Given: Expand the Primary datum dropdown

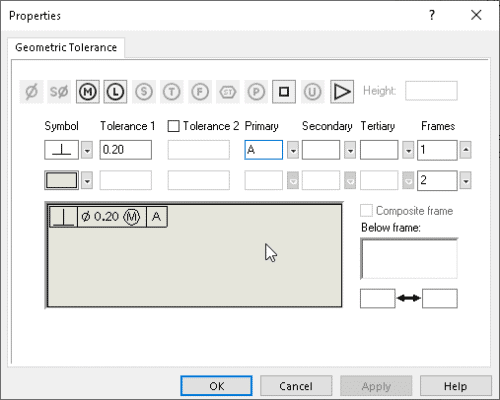Looking at the screenshot, I should [293, 150].
